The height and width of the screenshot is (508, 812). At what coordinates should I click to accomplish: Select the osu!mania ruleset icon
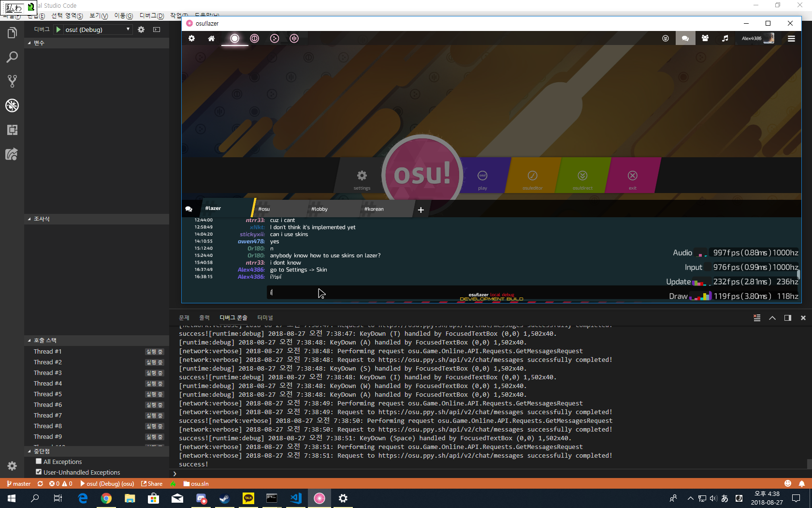click(294, 38)
